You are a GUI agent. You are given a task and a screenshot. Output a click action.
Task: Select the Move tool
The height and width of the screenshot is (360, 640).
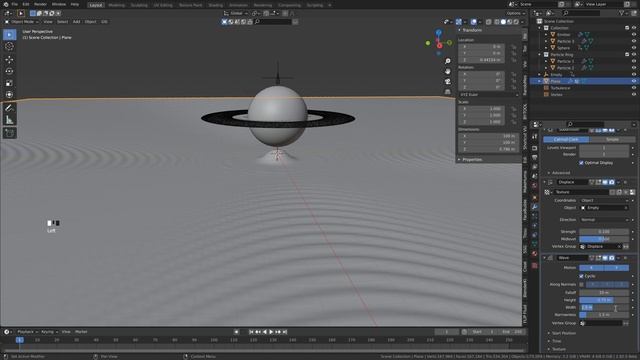9,60
